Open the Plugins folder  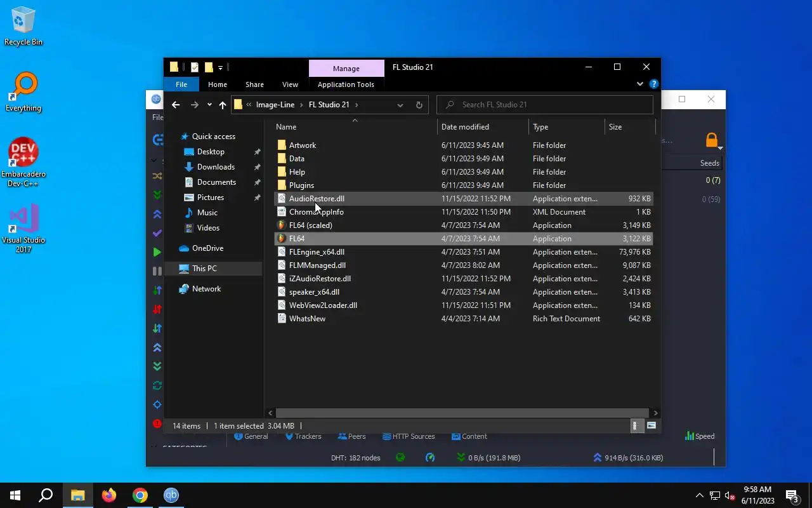(464, 185)
